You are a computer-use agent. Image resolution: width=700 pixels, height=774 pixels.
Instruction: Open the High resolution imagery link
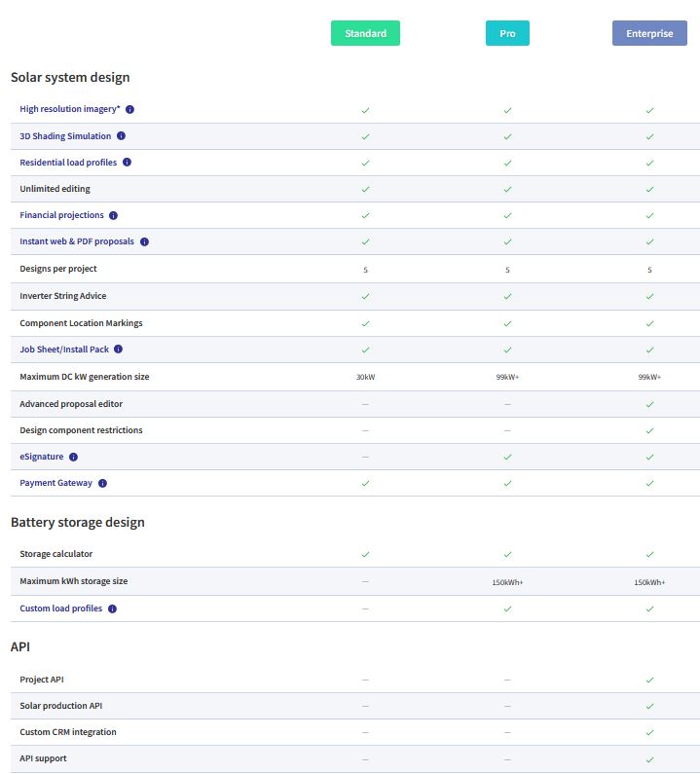coord(69,110)
